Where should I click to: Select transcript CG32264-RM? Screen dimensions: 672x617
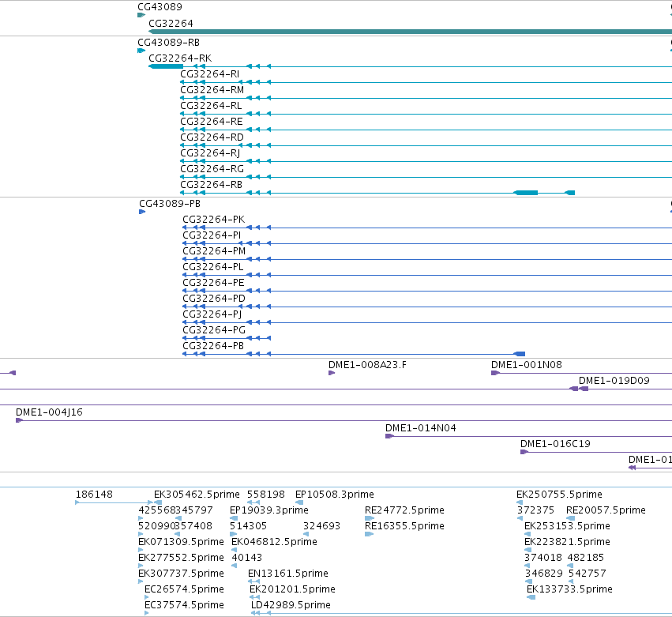(212, 90)
